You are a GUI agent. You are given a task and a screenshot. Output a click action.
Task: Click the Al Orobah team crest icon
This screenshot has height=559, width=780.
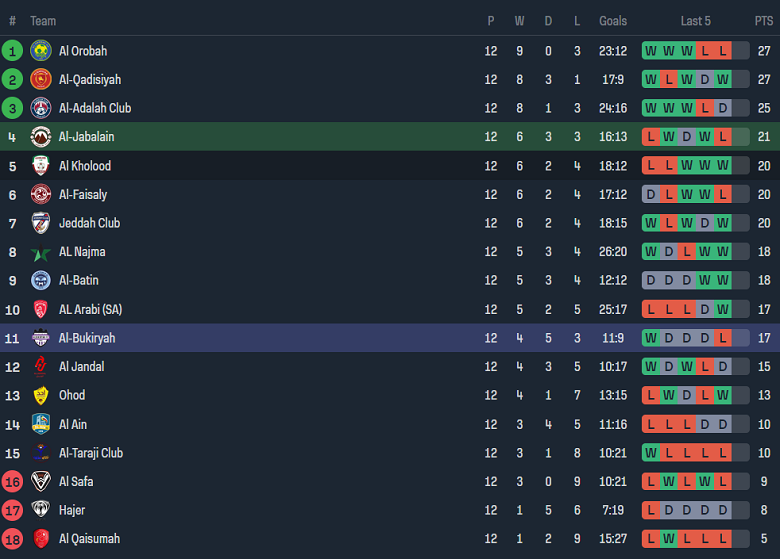(x=41, y=51)
